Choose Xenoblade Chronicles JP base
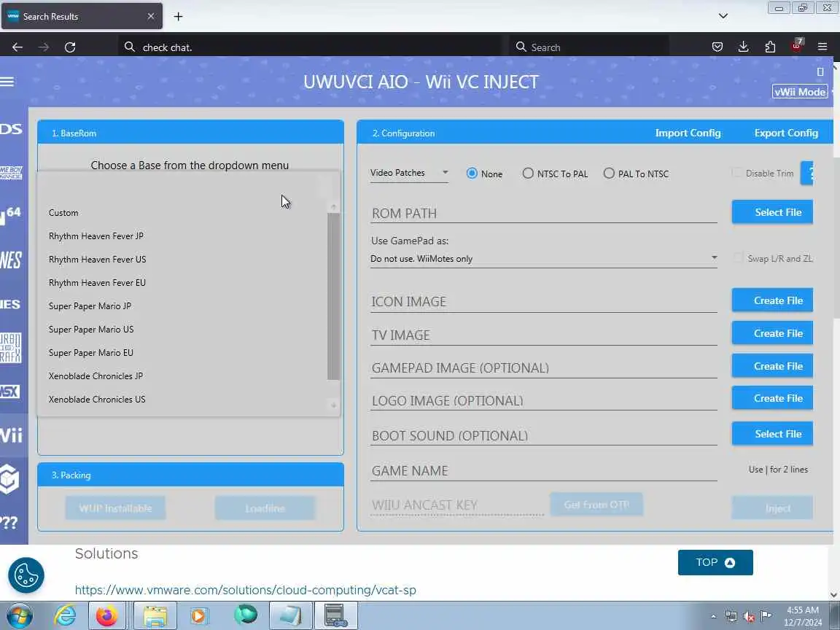The image size is (840, 630). (x=182, y=376)
